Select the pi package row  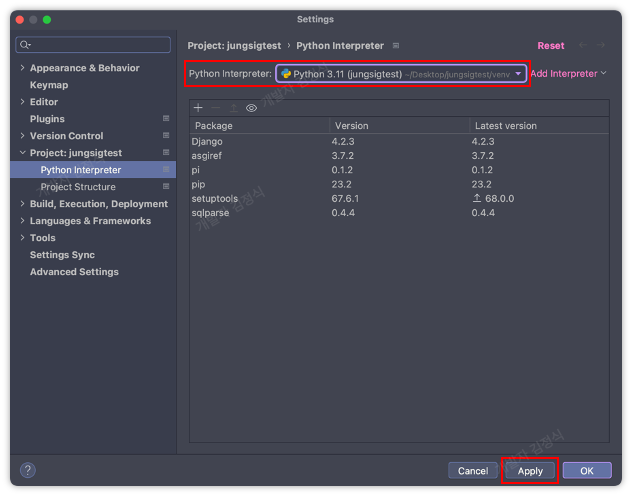(399, 170)
